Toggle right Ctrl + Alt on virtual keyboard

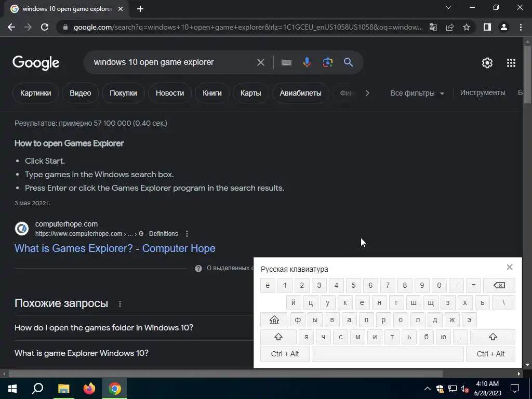click(490, 354)
